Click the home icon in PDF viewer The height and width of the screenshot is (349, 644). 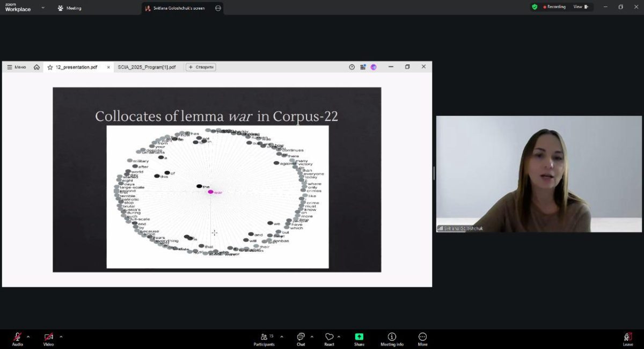click(x=36, y=67)
